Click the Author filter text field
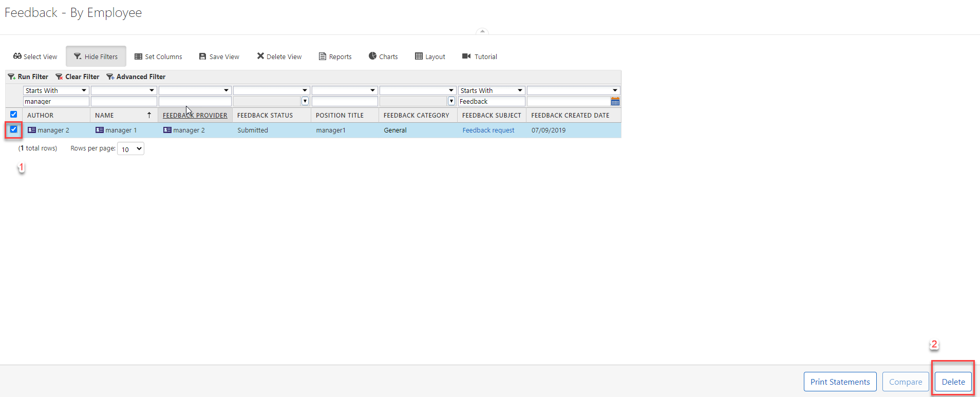The image size is (980, 397). click(56, 102)
